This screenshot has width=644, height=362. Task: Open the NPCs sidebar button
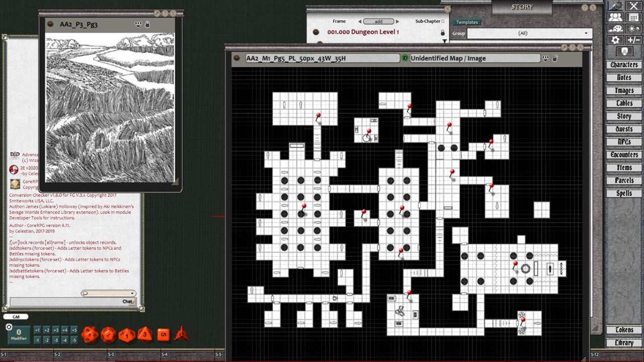click(624, 142)
